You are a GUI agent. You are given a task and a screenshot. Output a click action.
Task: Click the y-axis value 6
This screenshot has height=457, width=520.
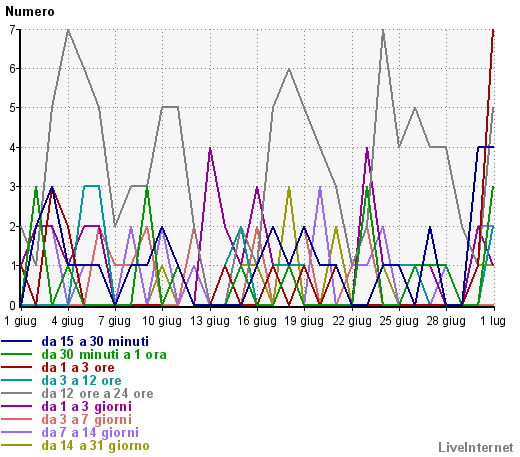[12, 69]
